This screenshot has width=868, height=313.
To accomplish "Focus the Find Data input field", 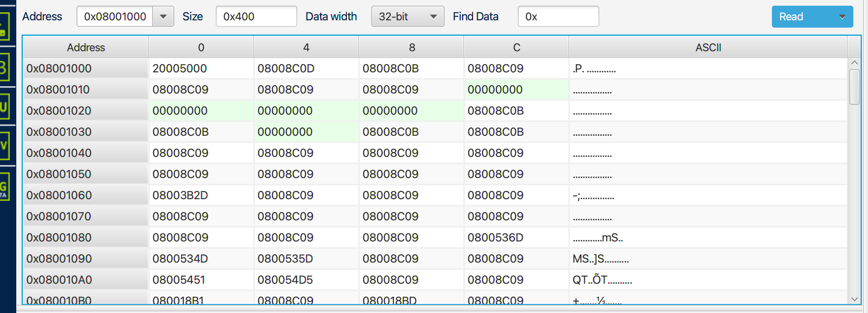I will (x=558, y=17).
